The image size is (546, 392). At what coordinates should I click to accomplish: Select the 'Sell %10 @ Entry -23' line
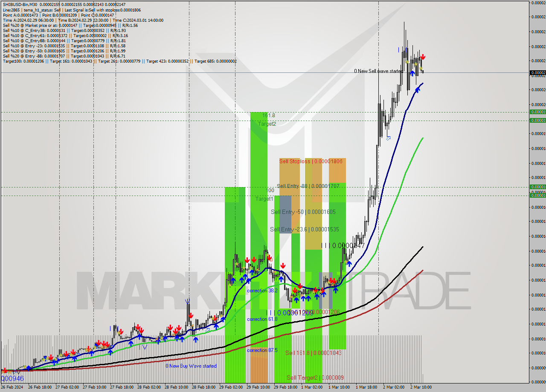(x=64, y=46)
